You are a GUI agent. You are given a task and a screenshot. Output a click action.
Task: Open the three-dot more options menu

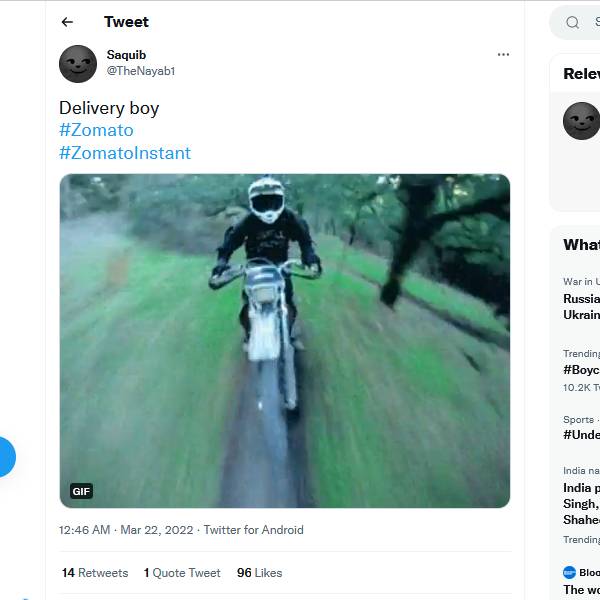tap(503, 55)
